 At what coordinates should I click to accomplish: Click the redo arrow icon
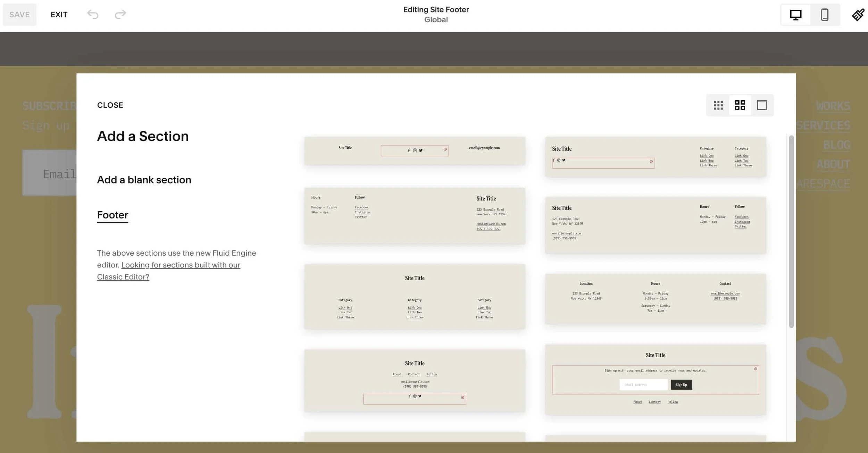click(120, 14)
